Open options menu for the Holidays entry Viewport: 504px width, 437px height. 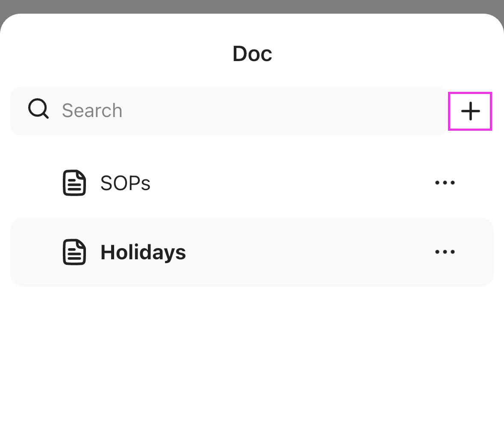(x=445, y=252)
